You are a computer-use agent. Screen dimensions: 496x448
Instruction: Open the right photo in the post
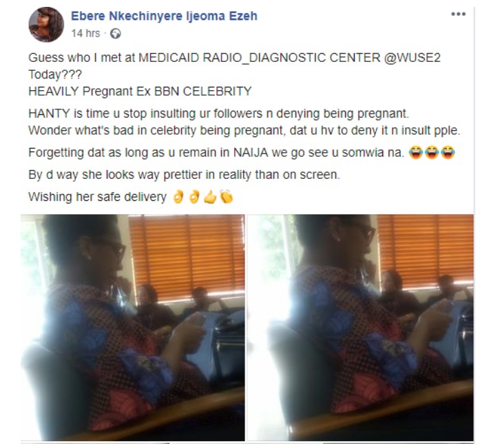click(360, 327)
